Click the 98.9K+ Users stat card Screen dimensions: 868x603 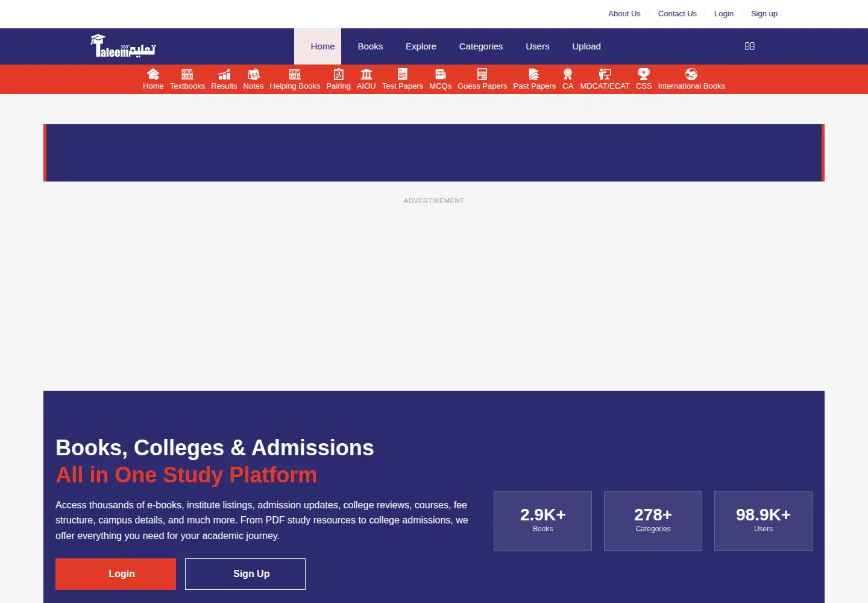(763, 521)
